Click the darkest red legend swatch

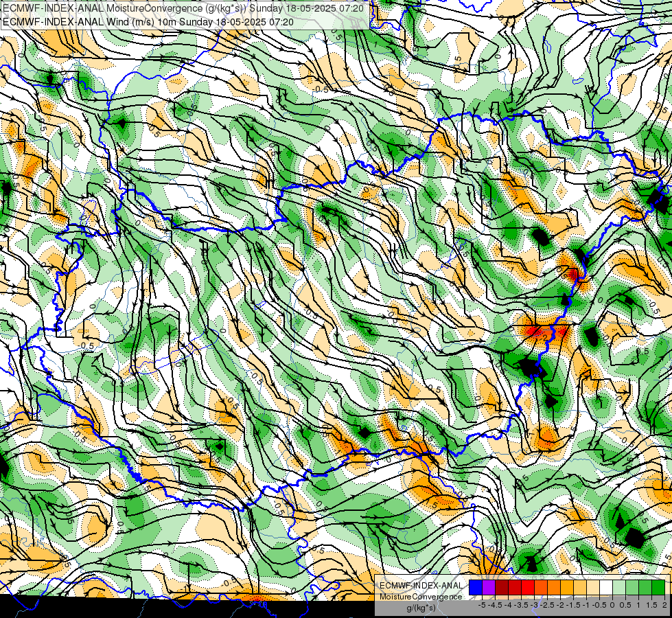coord(502,588)
